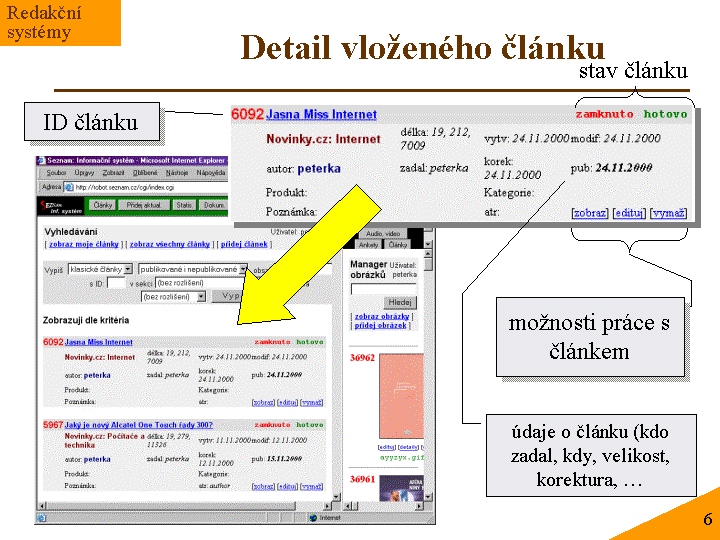
Task: Open article 'Jasna Miss Internet' in the browser list
Action: (99, 342)
